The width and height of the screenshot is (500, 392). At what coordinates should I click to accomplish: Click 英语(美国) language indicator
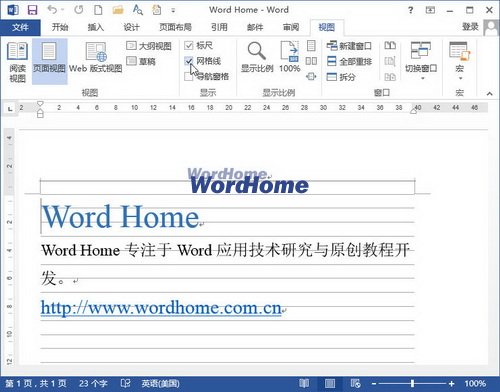pyautogui.click(x=160, y=383)
